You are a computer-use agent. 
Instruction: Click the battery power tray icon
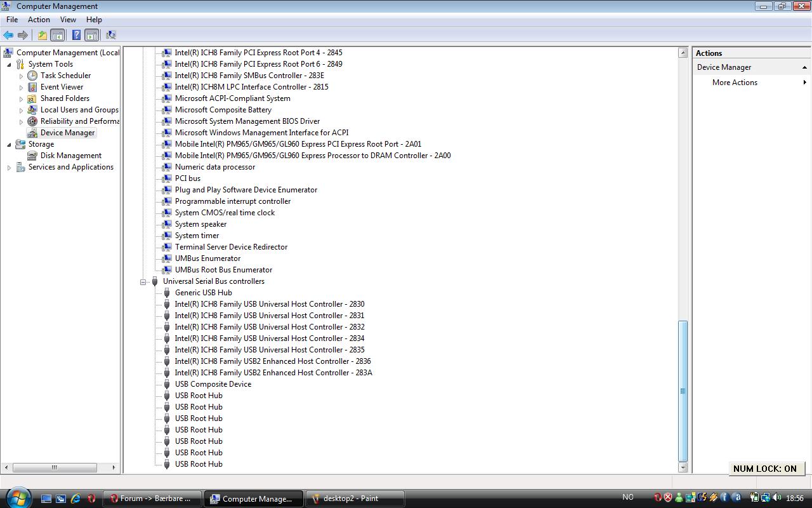click(x=755, y=498)
